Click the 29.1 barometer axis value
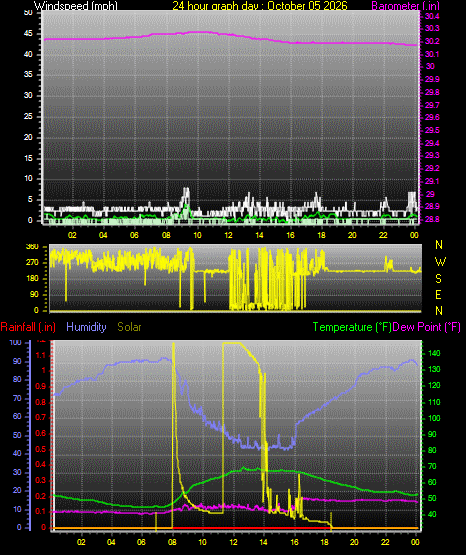 tap(432, 181)
